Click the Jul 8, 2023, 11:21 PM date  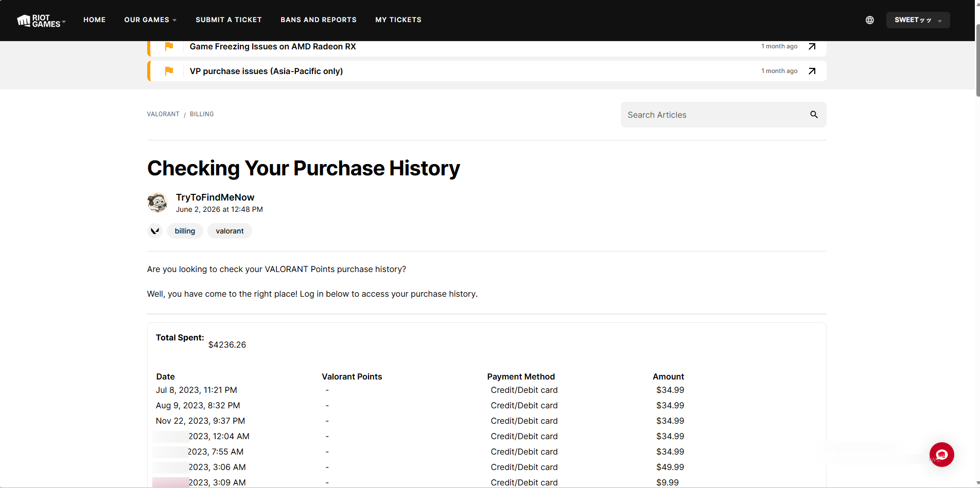tap(197, 390)
